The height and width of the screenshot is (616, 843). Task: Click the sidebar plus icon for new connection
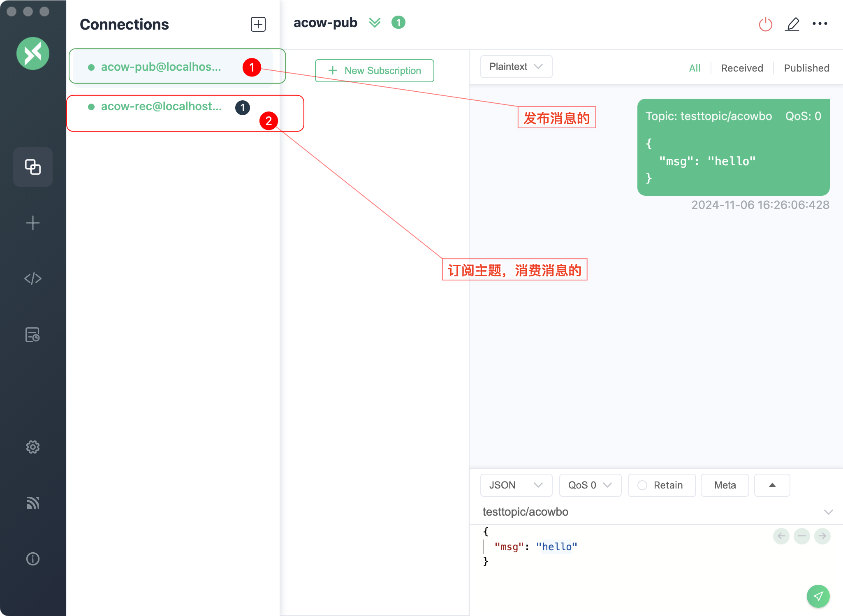(x=33, y=223)
